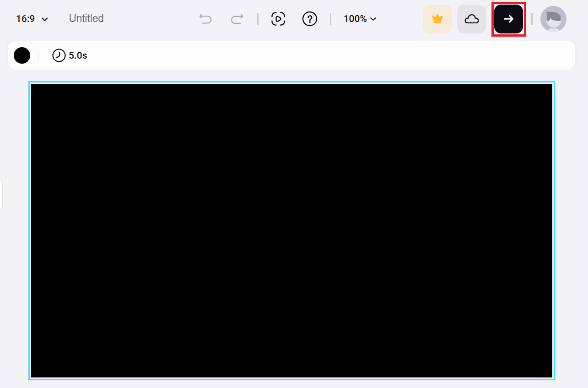Rename the Untitled project title
The height and width of the screenshot is (388, 588).
[86, 18]
